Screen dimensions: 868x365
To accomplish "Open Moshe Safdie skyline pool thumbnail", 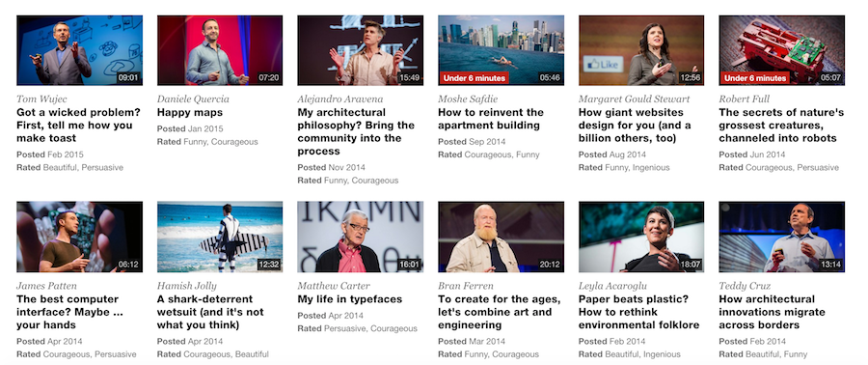I will (x=501, y=50).
